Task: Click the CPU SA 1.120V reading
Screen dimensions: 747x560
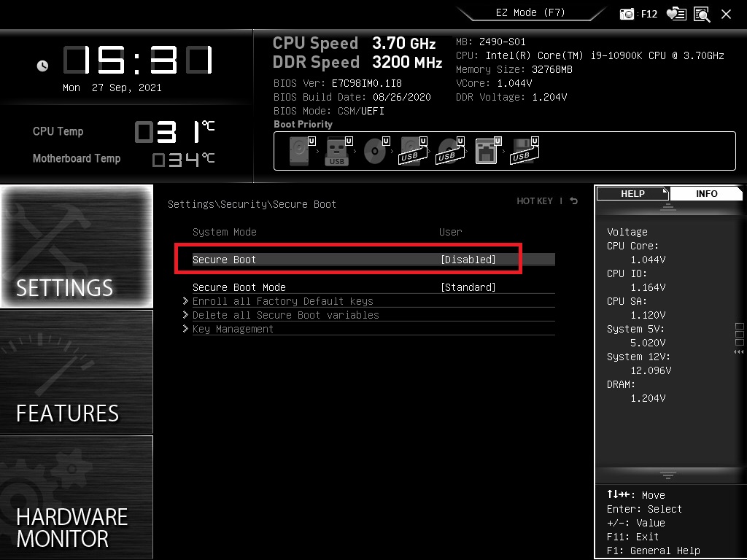Action: [x=648, y=315]
